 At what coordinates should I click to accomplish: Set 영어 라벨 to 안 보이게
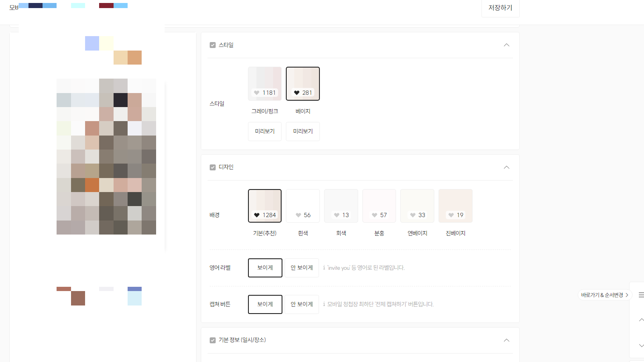302,268
